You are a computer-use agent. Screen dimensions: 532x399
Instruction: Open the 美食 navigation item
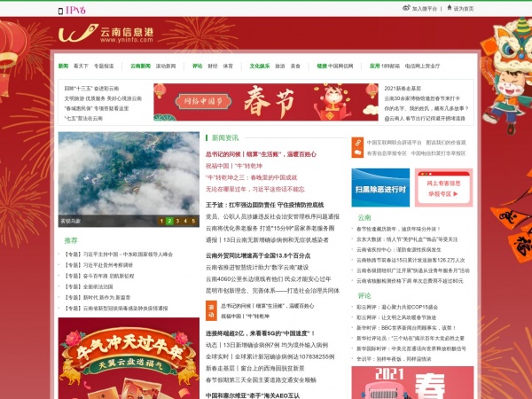295,66
